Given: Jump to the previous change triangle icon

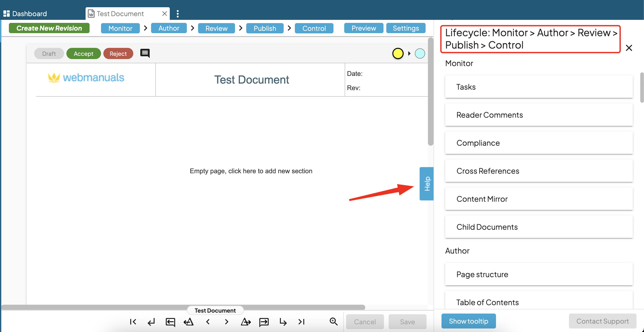Looking at the screenshot, I should tap(188, 321).
